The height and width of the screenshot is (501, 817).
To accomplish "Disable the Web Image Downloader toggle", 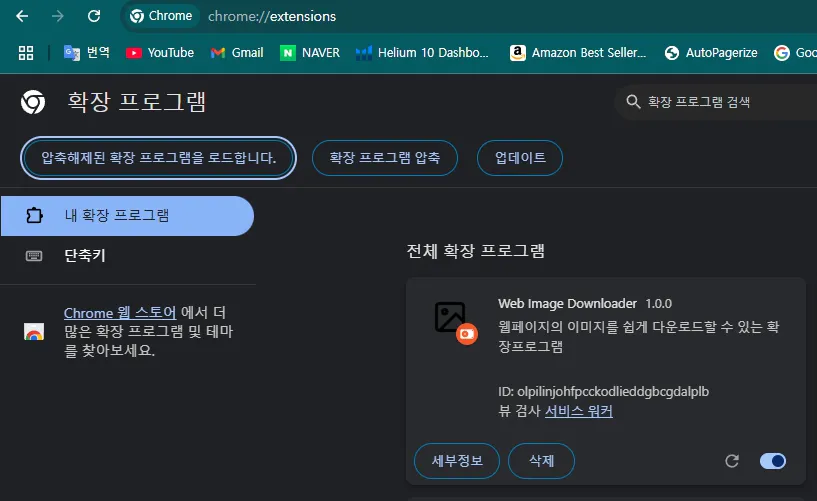I will pyautogui.click(x=773, y=461).
